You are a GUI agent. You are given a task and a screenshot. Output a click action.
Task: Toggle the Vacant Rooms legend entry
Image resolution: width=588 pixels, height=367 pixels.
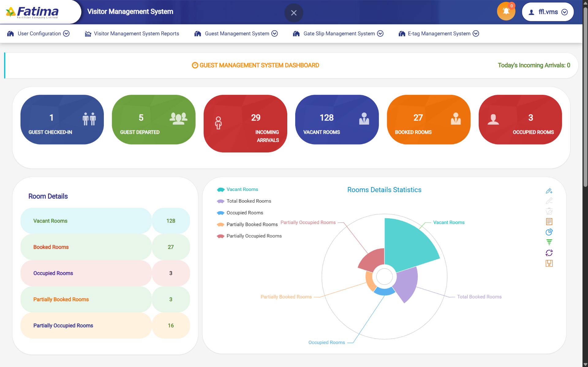(x=242, y=189)
